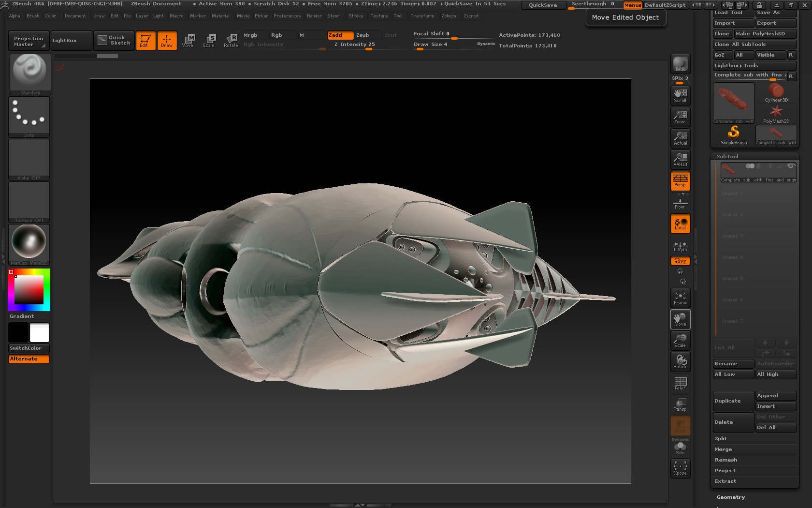Select the Scroll canvas icon
The height and width of the screenshot is (508, 812).
(680, 95)
